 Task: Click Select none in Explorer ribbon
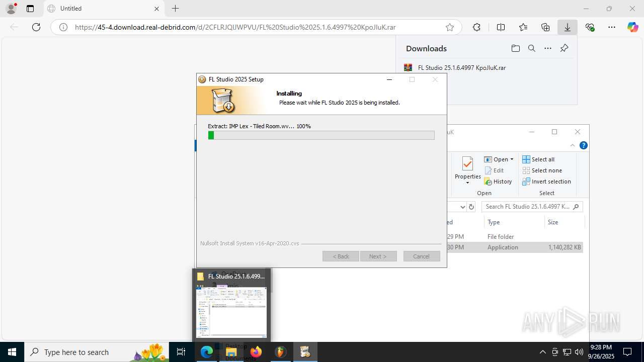(542, 170)
